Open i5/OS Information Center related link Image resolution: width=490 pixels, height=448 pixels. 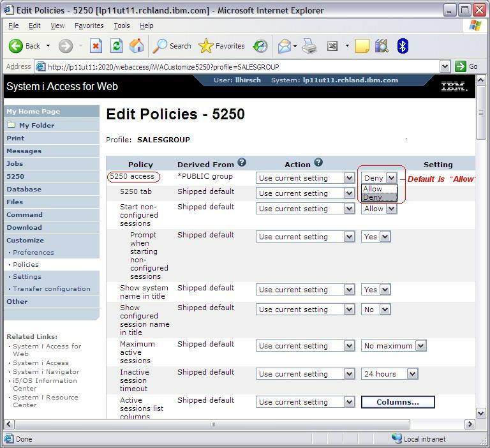[x=45, y=385]
